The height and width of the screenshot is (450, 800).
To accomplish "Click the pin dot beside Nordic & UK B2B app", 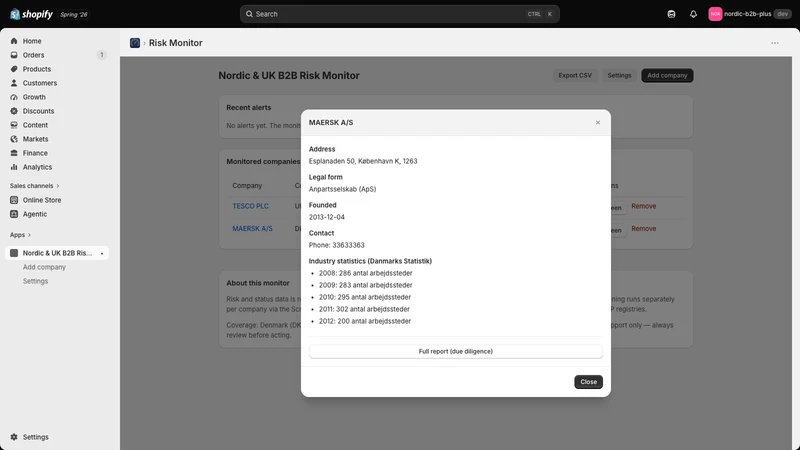I will click(x=102, y=254).
